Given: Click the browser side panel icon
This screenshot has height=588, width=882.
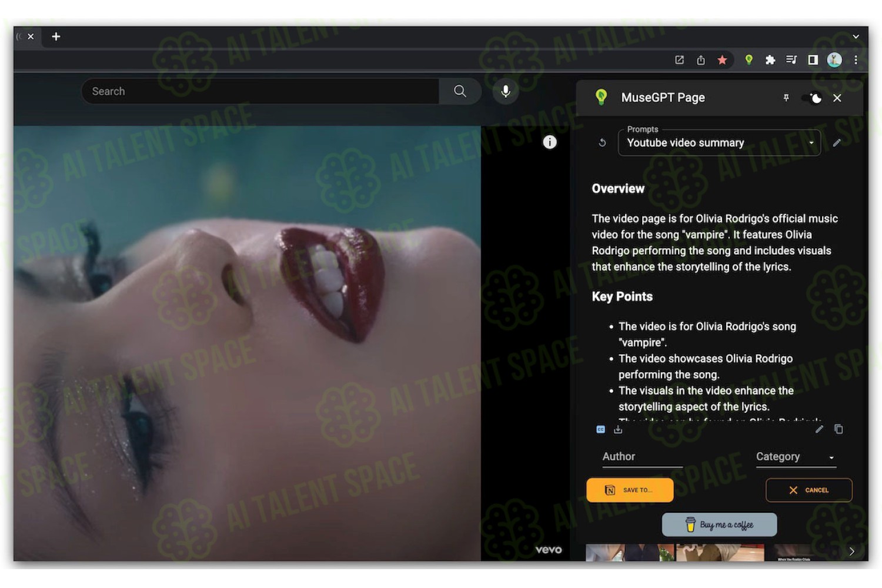Looking at the screenshot, I should pos(813,60).
